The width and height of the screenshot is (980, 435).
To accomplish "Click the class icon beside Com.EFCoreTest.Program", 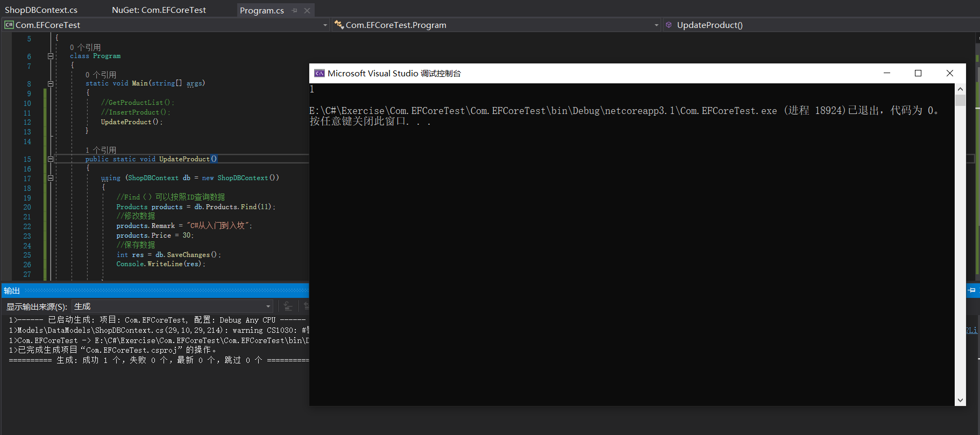I will (339, 25).
